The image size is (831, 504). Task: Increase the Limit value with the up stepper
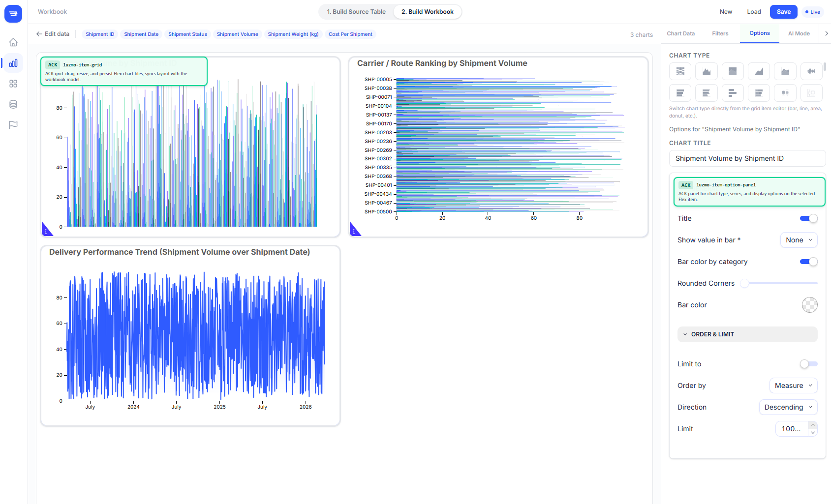pyautogui.click(x=813, y=425)
